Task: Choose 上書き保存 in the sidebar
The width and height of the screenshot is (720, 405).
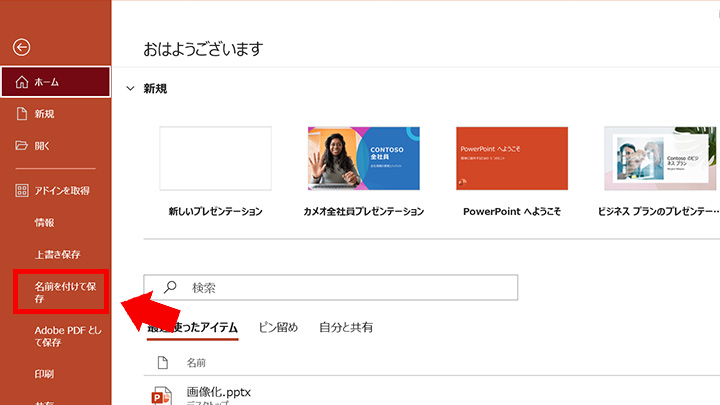Action: tap(57, 254)
